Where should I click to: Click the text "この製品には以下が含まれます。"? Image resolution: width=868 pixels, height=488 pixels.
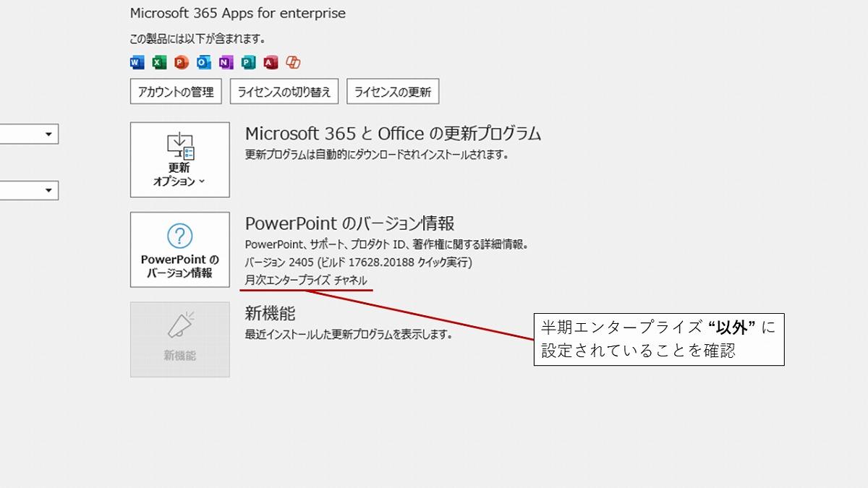pos(197,39)
